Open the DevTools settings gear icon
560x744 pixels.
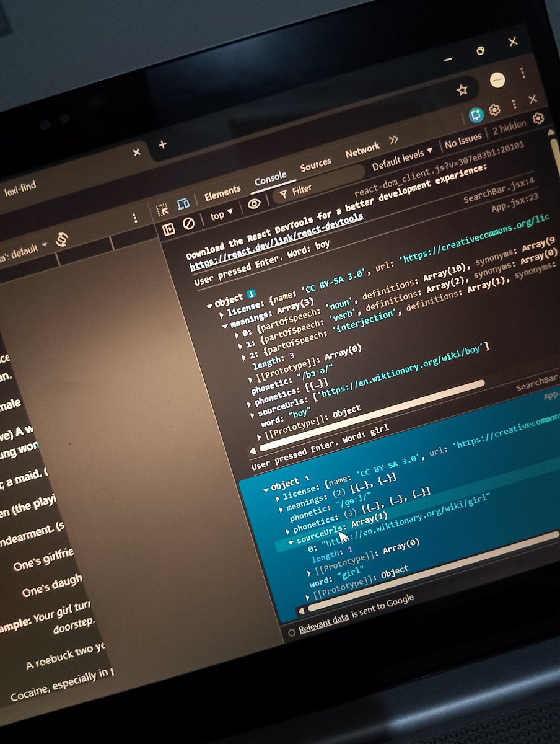coord(494,110)
